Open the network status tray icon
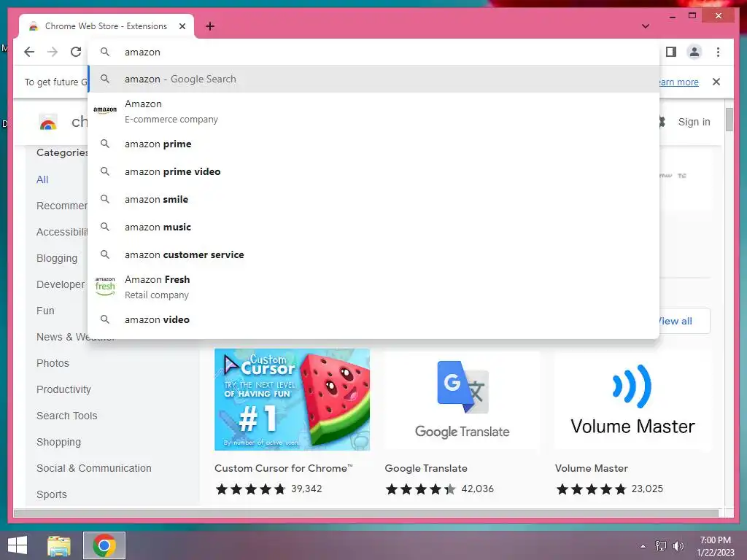 [x=661, y=546]
